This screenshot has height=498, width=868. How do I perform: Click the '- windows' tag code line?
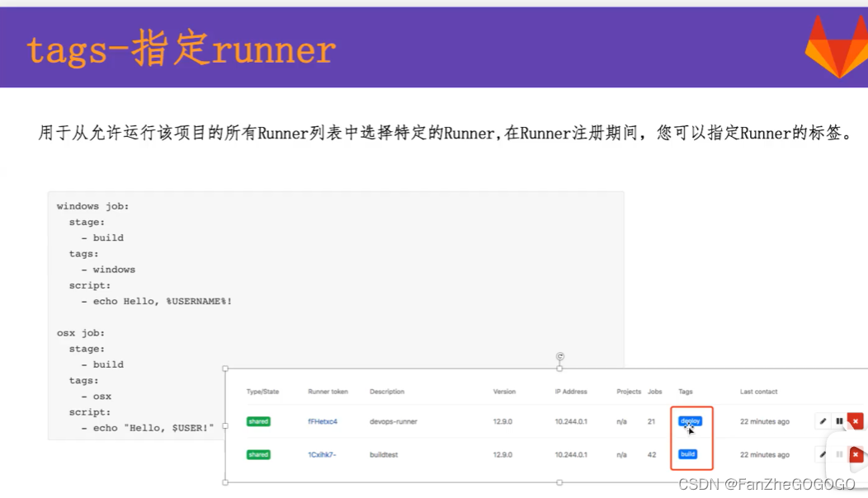(108, 270)
